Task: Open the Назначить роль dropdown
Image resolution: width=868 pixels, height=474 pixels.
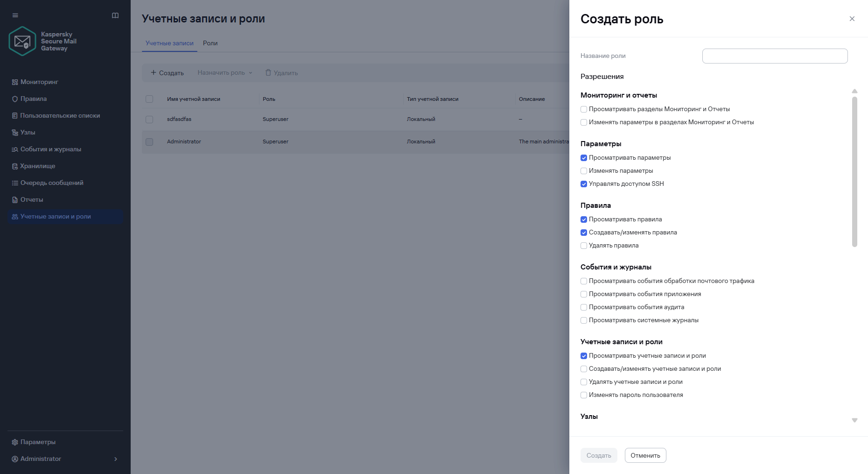Action: point(225,73)
